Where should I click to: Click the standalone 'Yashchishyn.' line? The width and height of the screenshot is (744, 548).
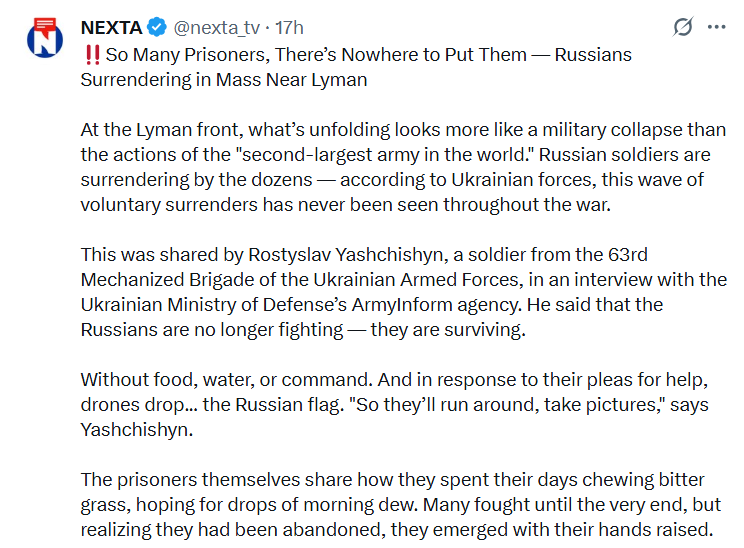(137, 430)
